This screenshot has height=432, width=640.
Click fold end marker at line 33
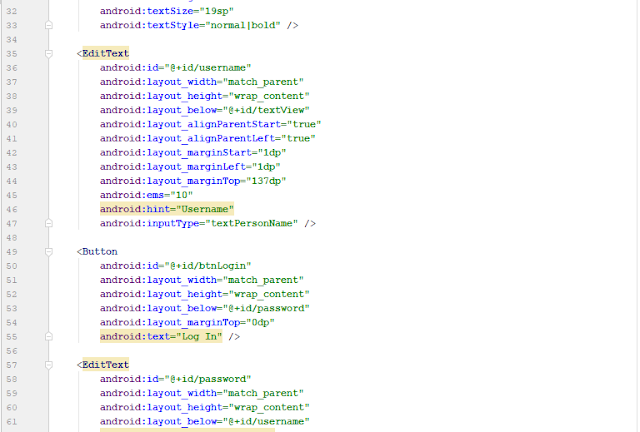pyautogui.click(x=49, y=25)
